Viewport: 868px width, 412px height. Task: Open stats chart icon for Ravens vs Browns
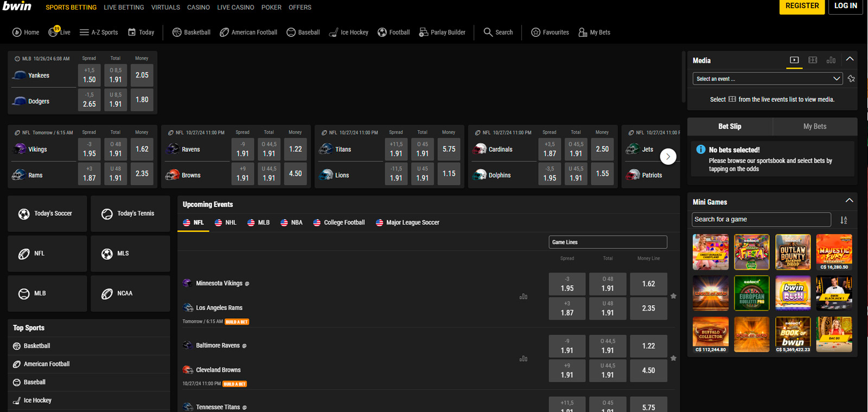coord(524,359)
